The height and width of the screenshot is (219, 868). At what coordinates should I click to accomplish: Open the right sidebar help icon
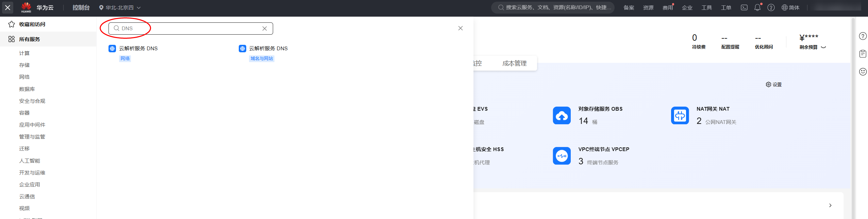(863, 36)
